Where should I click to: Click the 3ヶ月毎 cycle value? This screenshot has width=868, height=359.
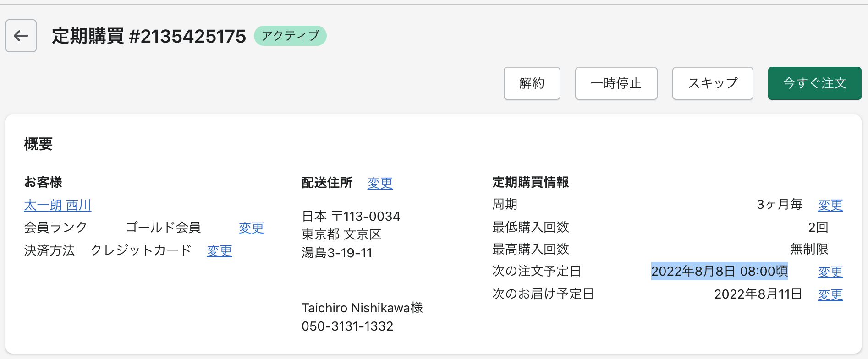[x=779, y=204]
